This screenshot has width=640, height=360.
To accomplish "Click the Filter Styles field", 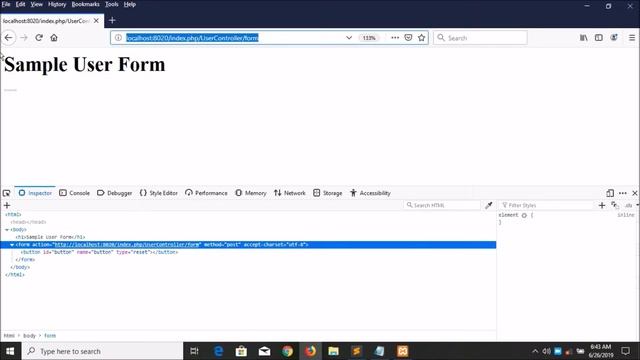I will pos(546,205).
